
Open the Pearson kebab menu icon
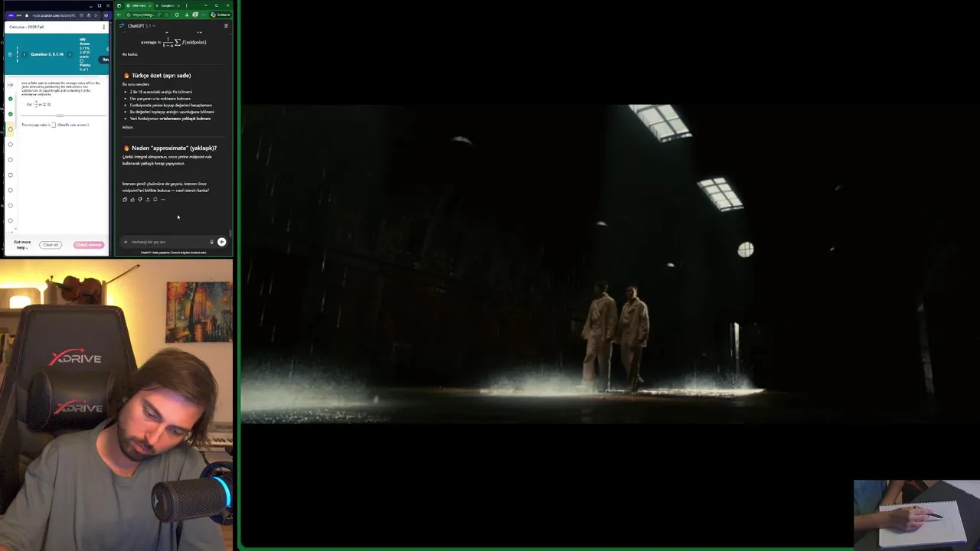point(104,27)
